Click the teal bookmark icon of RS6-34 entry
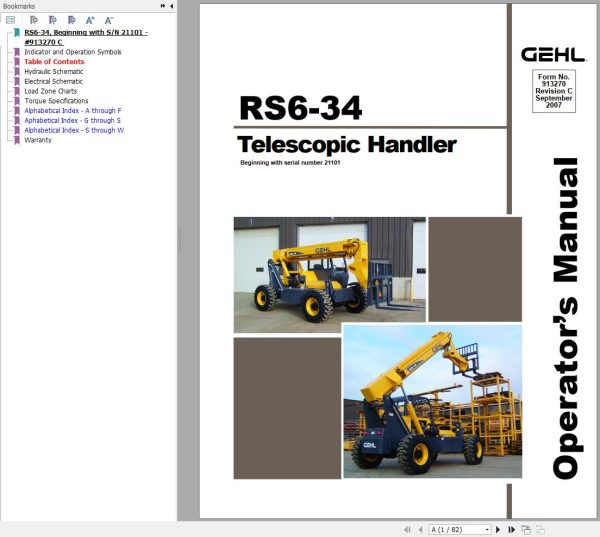600x537 pixels. [17, 33]
